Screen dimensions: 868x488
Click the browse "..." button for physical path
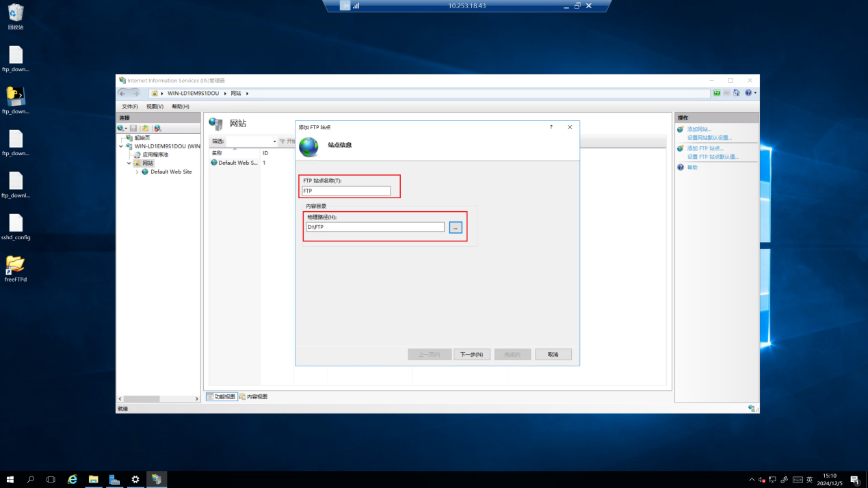pos(456,228)
